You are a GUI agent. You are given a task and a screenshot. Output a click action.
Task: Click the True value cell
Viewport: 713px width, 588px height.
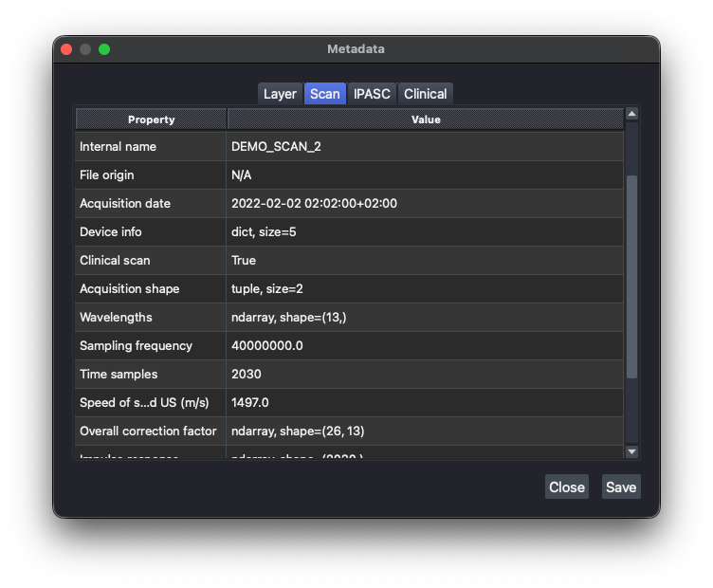click(425, 260)
